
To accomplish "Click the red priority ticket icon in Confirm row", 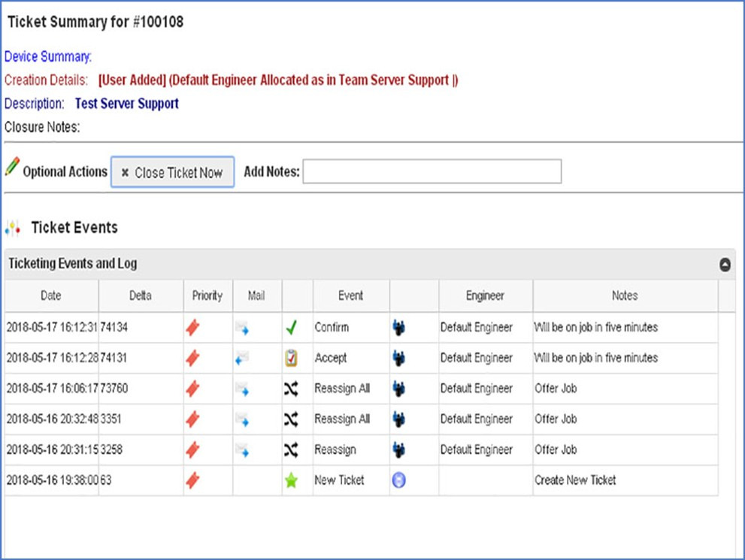I will click(192, 327).
